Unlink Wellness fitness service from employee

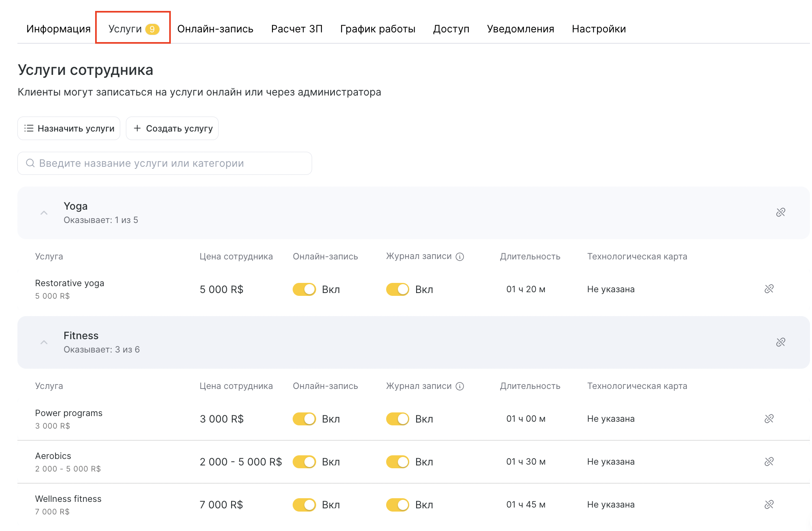pyautogui.click(x=769, y=504)
